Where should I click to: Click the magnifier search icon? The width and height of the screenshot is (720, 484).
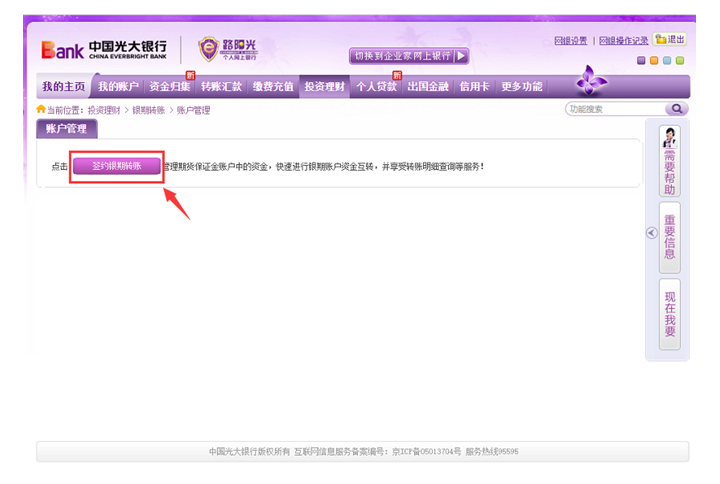677,109
